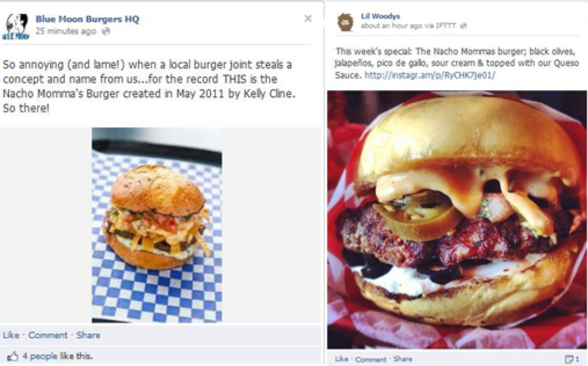Share the Lil Woodys post
The height and width of the screenshot is (366, 588).
pyautogui.click(x=403, y=359)
